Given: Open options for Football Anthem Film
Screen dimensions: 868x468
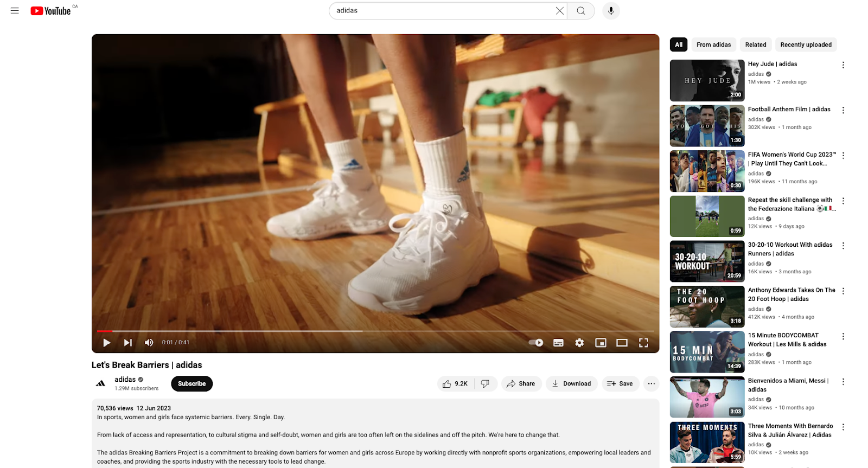Looking at the screenshot, I should click(x=843, y=110).
